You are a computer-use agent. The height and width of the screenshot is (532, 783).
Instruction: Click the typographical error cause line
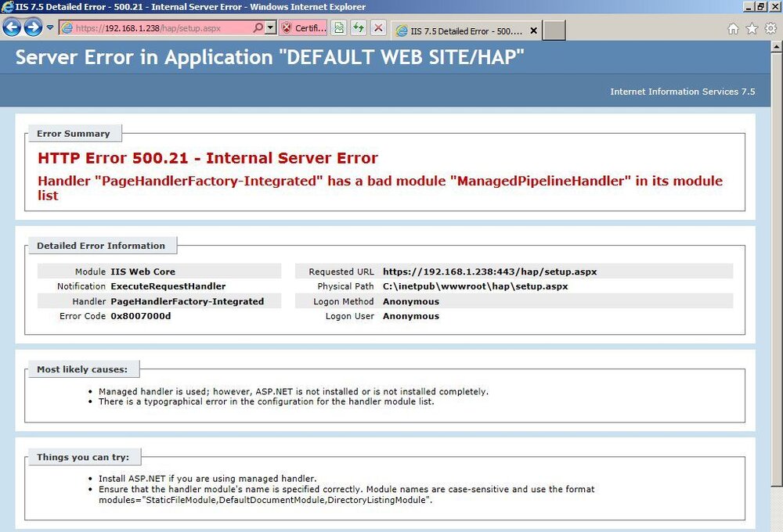point(266,401)
